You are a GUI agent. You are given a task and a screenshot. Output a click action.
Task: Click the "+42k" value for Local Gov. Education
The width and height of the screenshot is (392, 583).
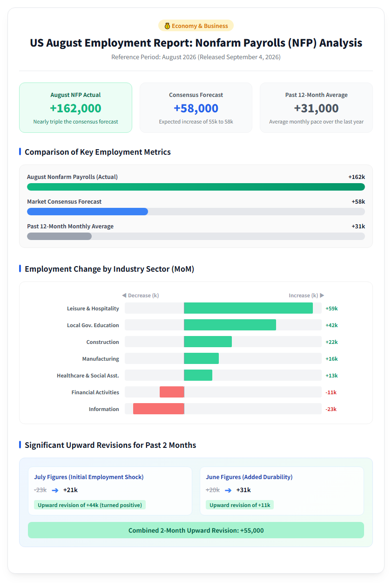[x=331, y=325]
